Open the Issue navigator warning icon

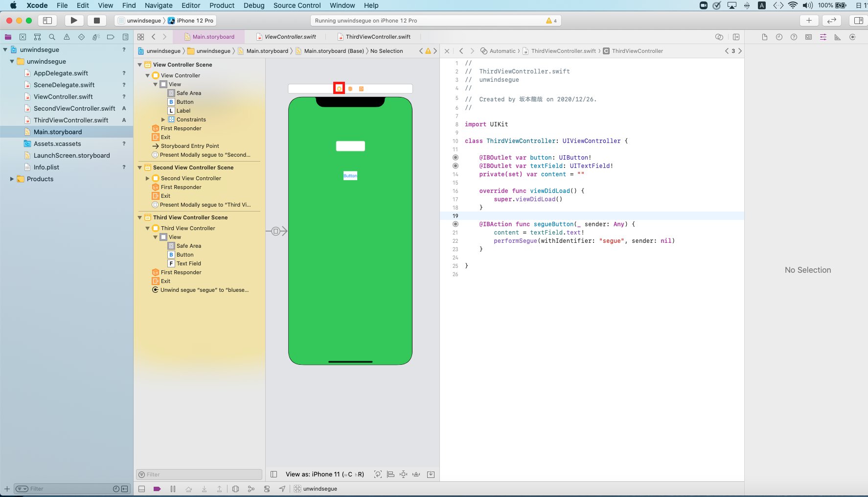[x=67, y=37]
